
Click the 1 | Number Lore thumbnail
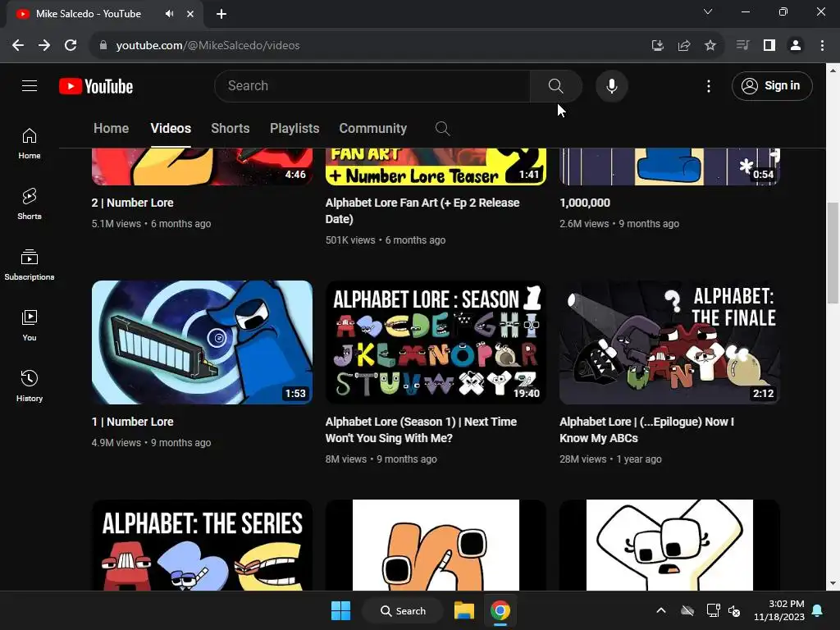tap(202, 342)
